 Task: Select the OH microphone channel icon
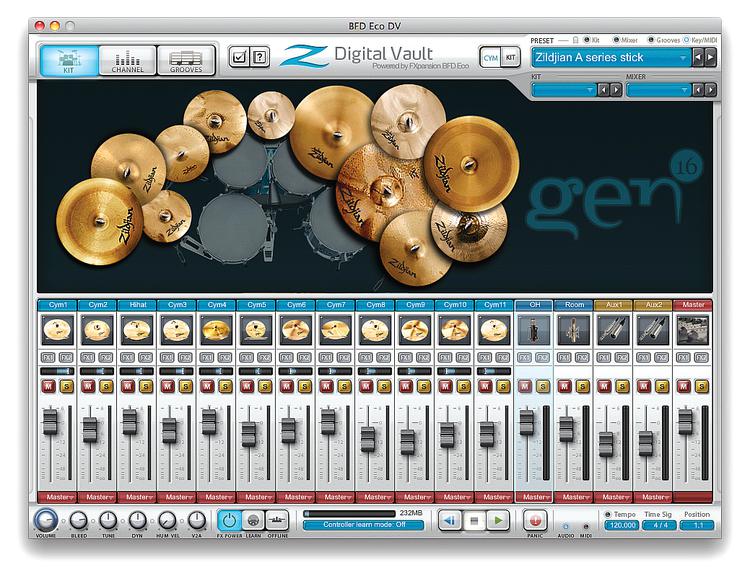534,330
